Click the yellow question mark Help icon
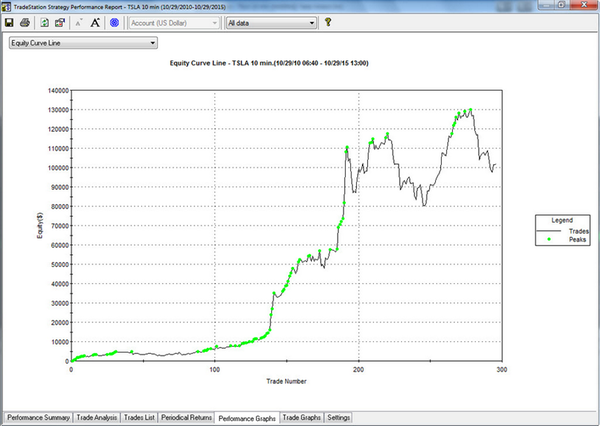 point(328,22)
